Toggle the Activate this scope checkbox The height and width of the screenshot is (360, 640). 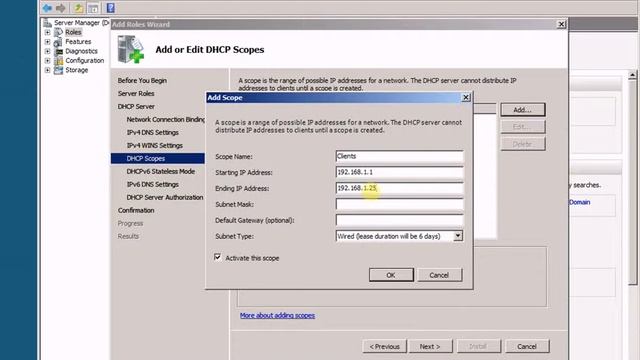click(x=218, y=257)
